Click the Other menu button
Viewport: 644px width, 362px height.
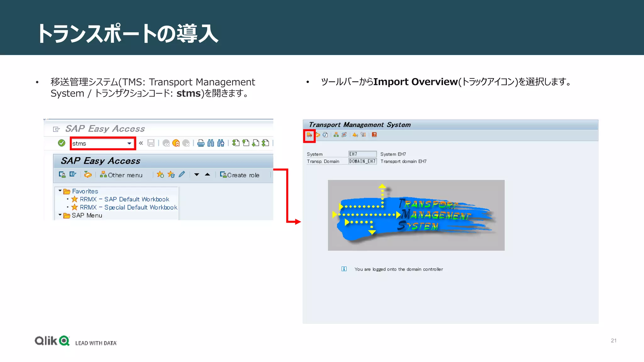[x=121, y=175]
